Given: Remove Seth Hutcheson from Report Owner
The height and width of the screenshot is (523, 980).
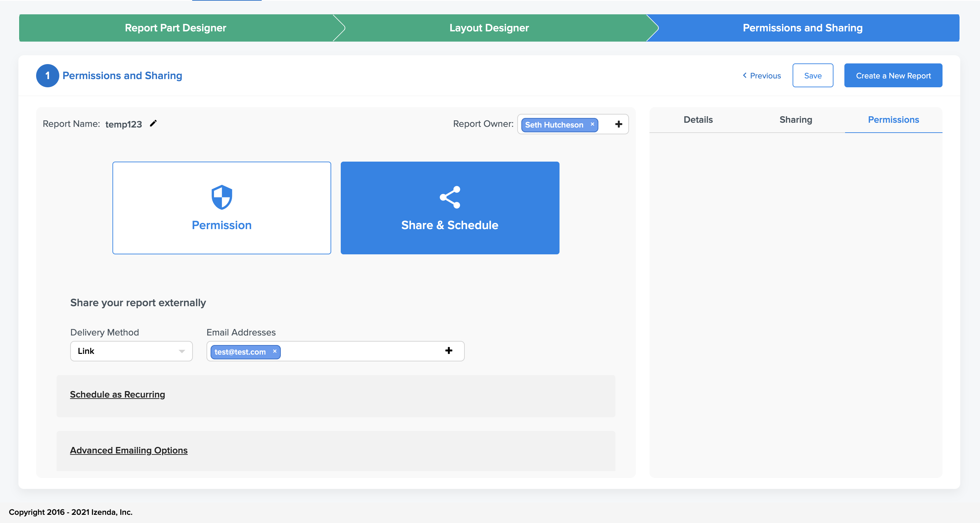Looking at the screenshot, I should 592,124.
